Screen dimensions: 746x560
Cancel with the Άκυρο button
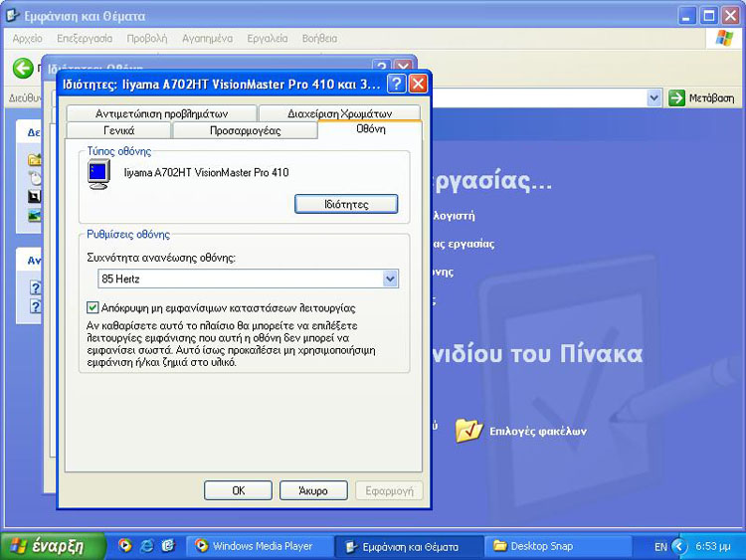click(313, 490)
